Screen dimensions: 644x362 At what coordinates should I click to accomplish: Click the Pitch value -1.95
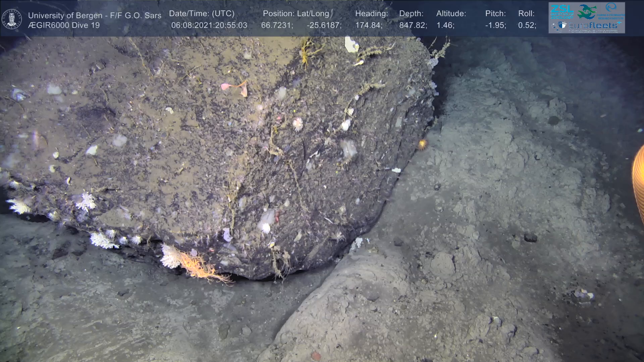tap(495, 25)
